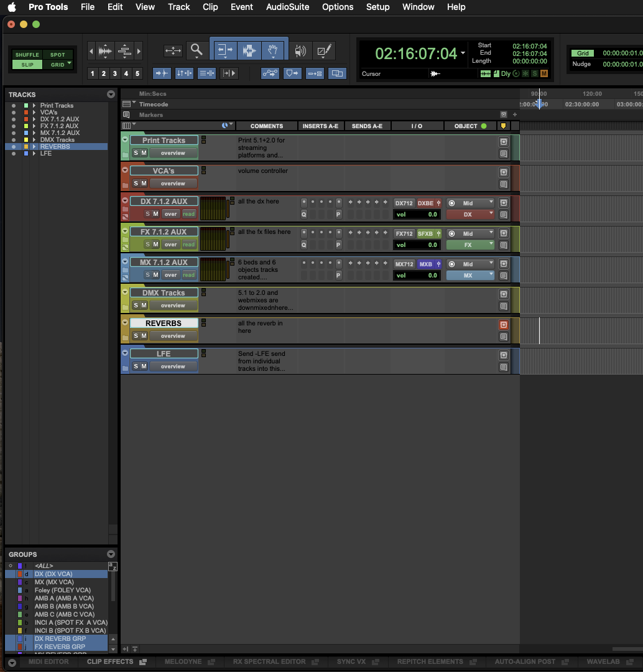This screenshot has width=643, height=672.
Task: Select SLIP edit mode
Action: (27, 65)
